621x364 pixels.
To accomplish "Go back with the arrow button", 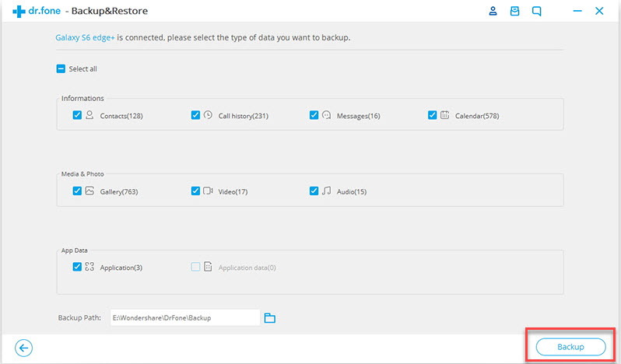I will coord(24,348).
